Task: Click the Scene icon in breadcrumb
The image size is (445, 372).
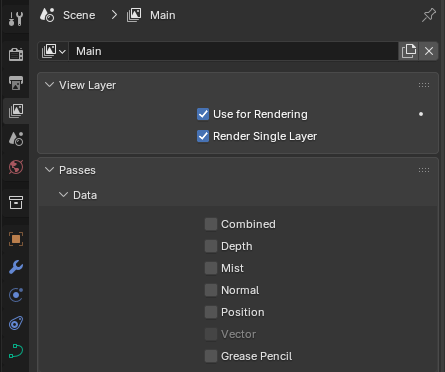Action: coord(47,15)
